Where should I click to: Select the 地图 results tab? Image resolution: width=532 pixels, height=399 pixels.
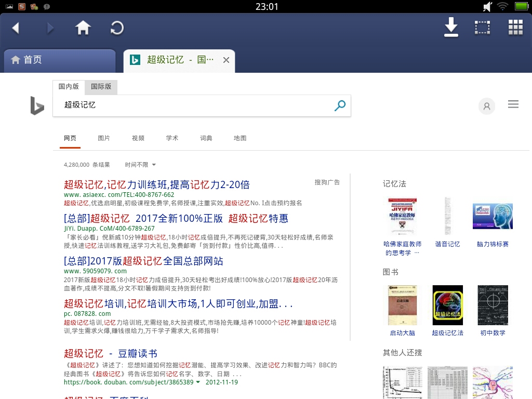[240, 138]
